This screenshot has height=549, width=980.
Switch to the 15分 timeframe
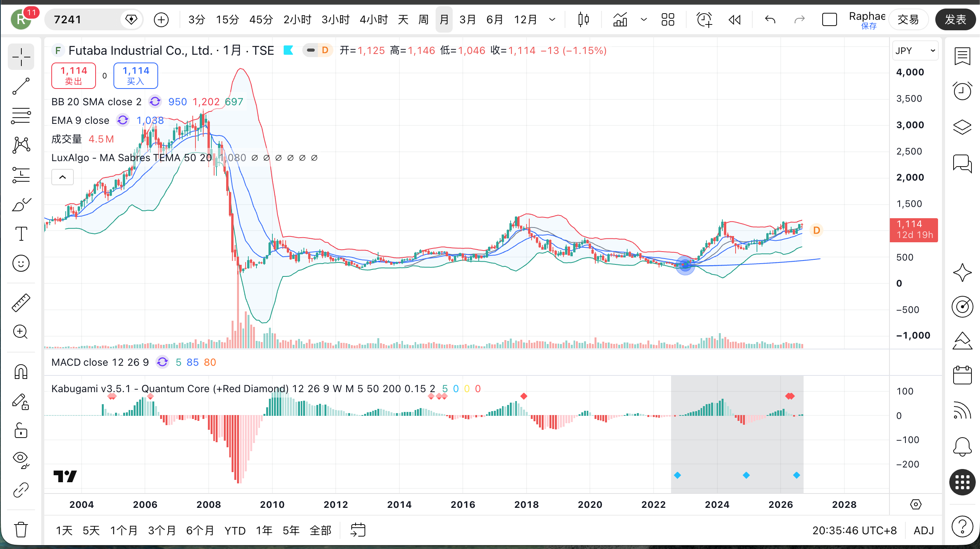[227, 19]
